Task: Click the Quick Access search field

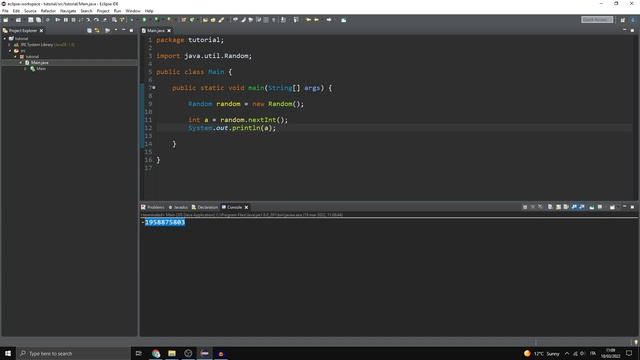Action: pyautogui.click(x=597, y=20)
